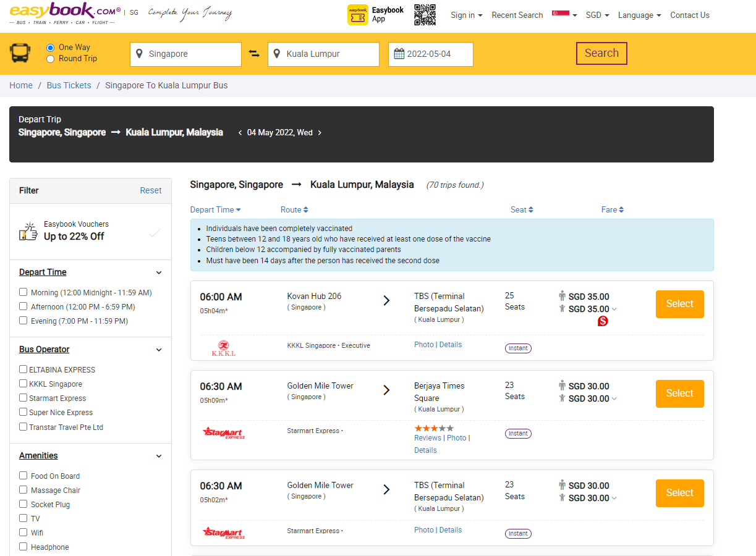This screenshot has height=556, width=756.
Task: Open the Easybook App icon
Action: pyautogui.click(x=357, y=14)
